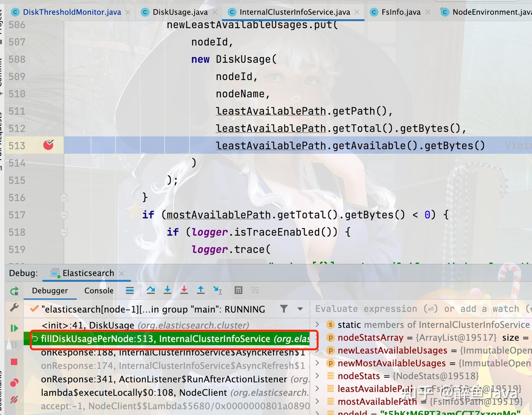
Task: Click the Rerun Elasticsearch debug icon
Action: coord(14,291)
